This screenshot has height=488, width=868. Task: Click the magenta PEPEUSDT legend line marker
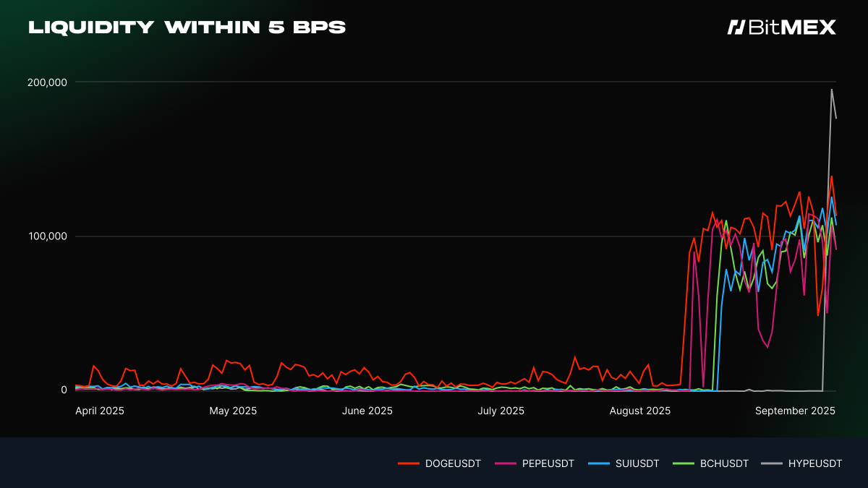click(x=505, y=463)
